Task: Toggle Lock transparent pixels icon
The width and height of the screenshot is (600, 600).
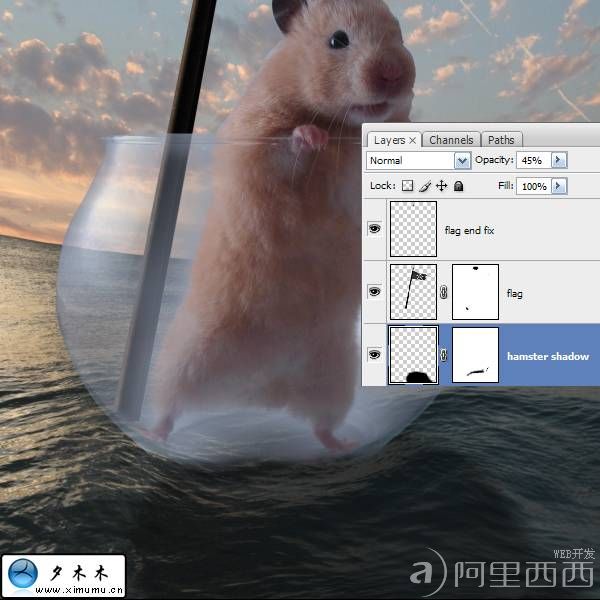Action: [408, 186]
